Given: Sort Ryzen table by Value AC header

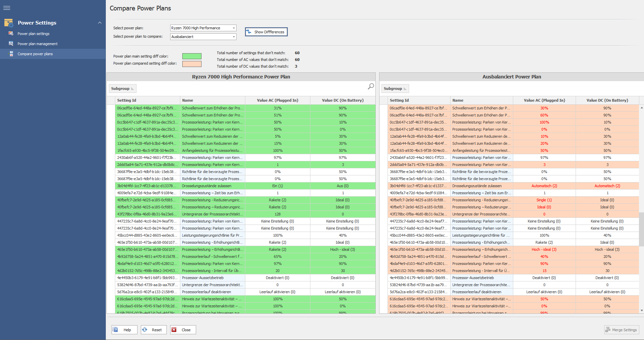Looking at the screenshot, I should pos(278,100).
